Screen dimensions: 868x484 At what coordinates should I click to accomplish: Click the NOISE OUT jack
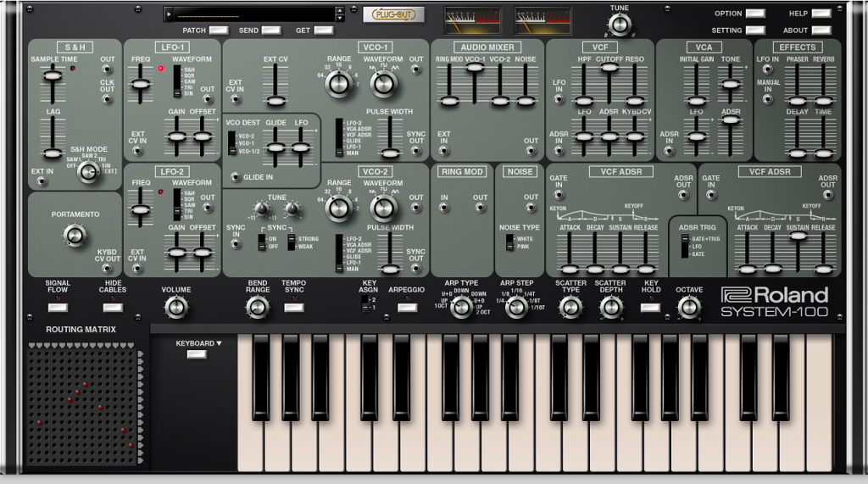(x=531, y=208)
